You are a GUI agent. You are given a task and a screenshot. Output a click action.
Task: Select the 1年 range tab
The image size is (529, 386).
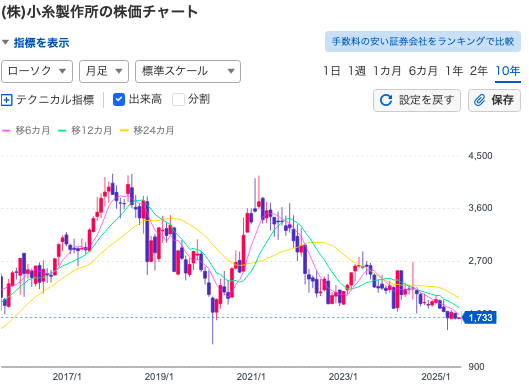[x=454, y=71]
